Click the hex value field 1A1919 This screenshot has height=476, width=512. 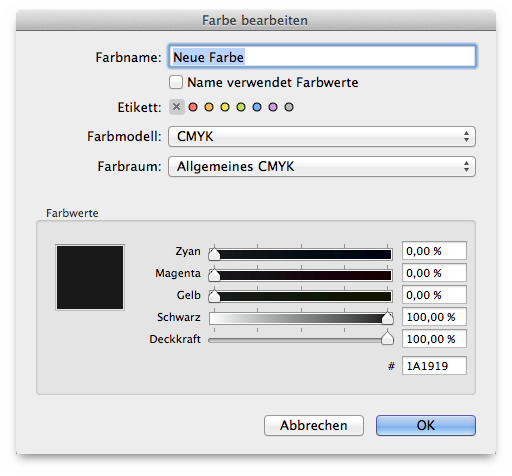click(434, 366)
